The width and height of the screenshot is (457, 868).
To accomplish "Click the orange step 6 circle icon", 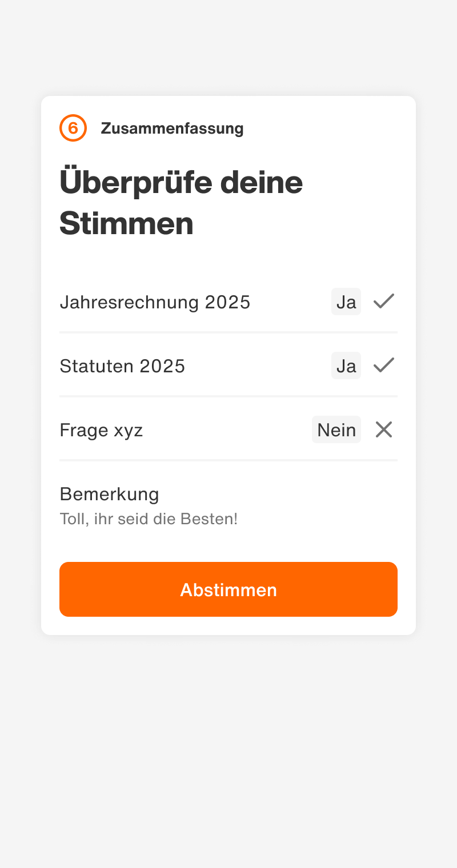I will [73, 128].
